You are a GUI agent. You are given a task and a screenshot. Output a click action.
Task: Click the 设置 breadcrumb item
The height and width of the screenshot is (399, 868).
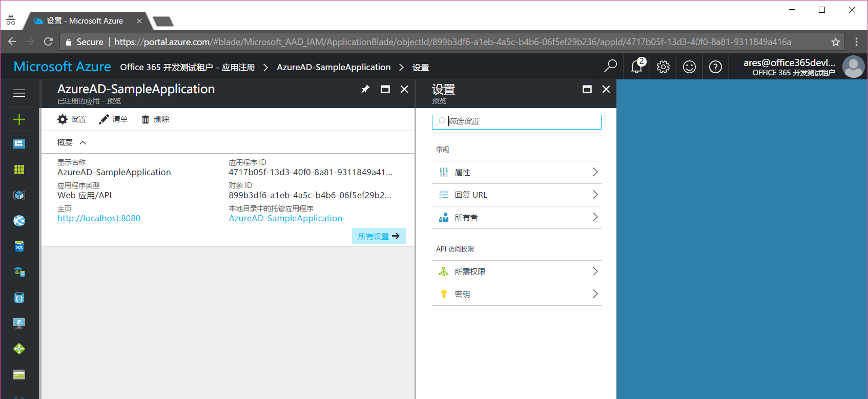(x=421, y=67)
